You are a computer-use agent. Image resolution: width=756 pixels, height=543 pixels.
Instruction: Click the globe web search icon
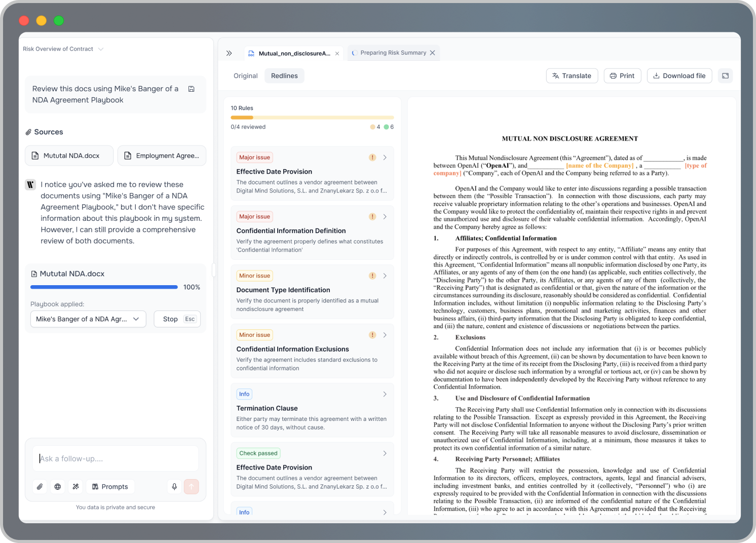tap(58, 487)
